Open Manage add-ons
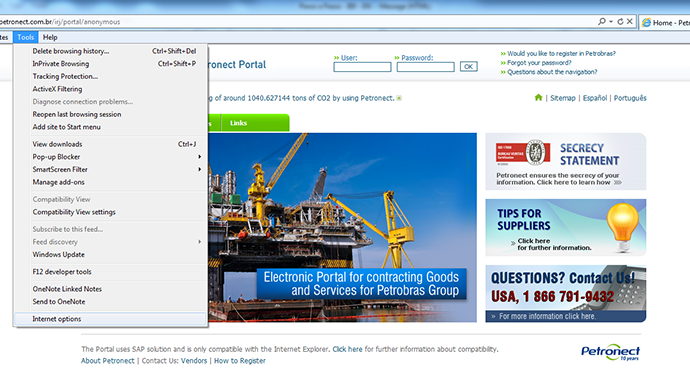 coord(111,183)
